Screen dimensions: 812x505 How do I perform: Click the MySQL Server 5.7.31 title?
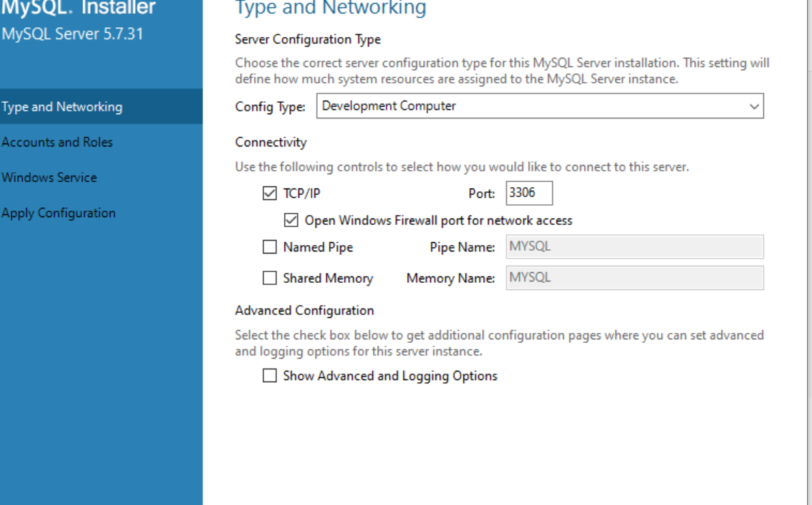[73, 34]
